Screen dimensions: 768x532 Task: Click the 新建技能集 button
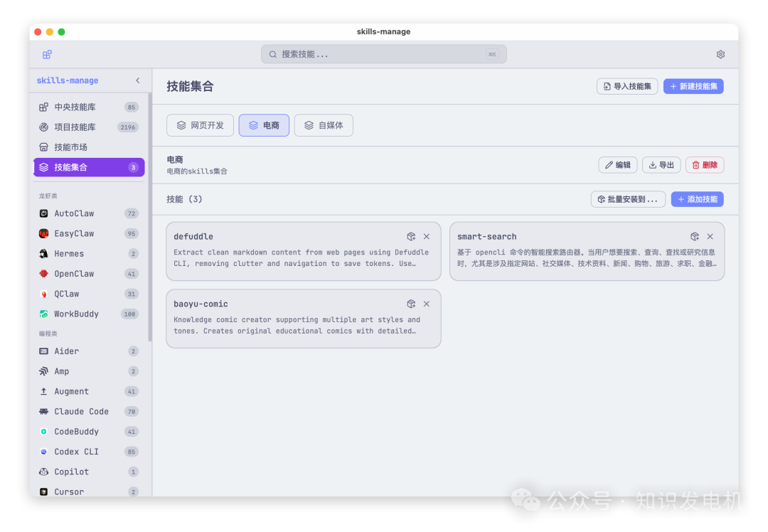point(693,85)
